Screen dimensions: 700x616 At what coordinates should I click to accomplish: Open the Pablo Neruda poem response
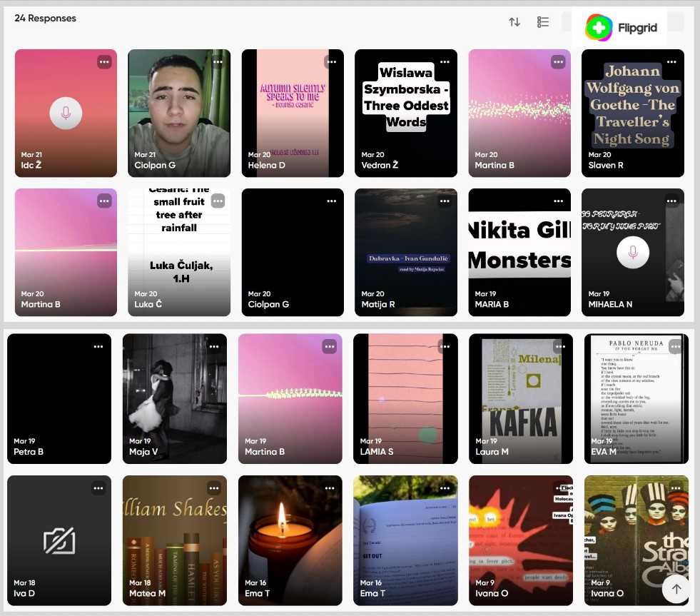pyautogui.click(x=636, y=398)
